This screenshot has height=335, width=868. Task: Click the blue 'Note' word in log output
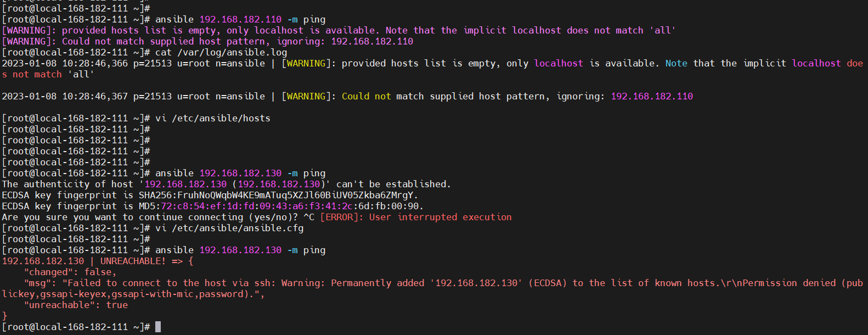[677, 63]
